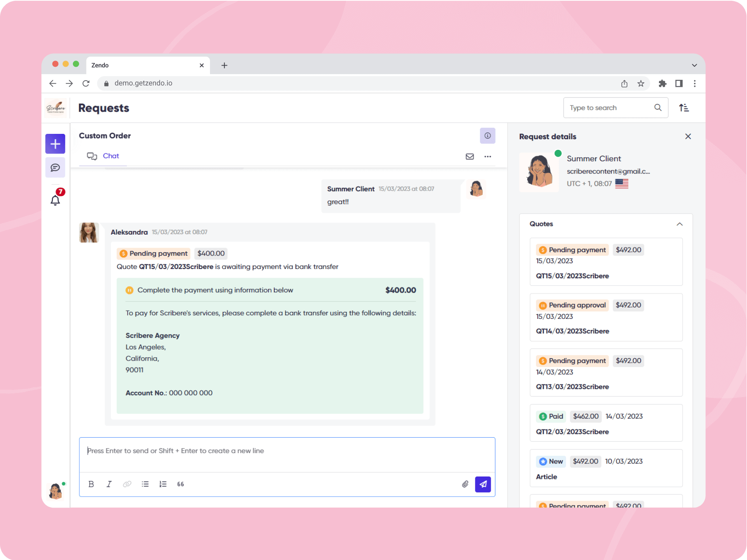The width and height of the screenshot is (747, 560).
Task: Bookmark the page with star icon
Action: pyautogui.click(x=641, y=84)
